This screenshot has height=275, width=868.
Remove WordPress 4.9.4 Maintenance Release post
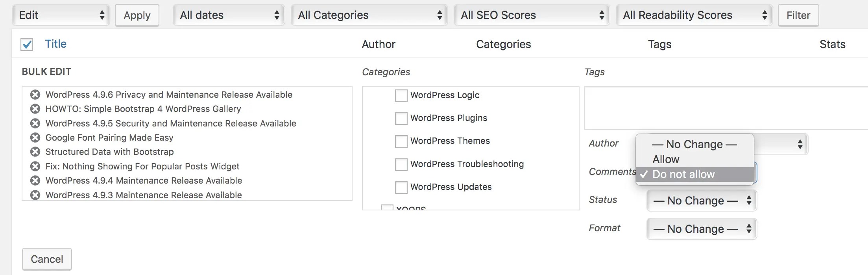(35, 180)
